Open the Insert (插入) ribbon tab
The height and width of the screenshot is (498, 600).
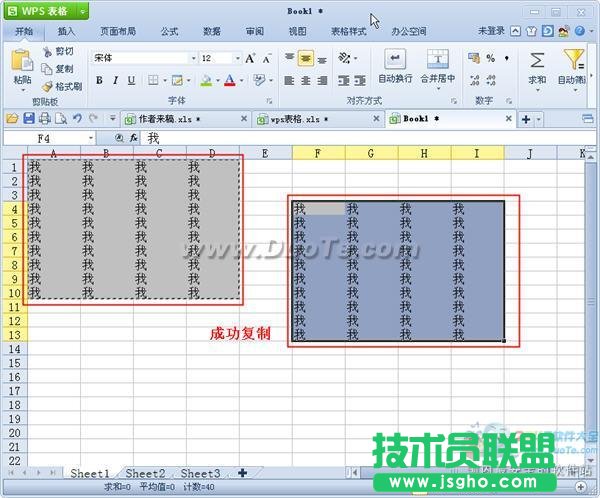point(66,31)
